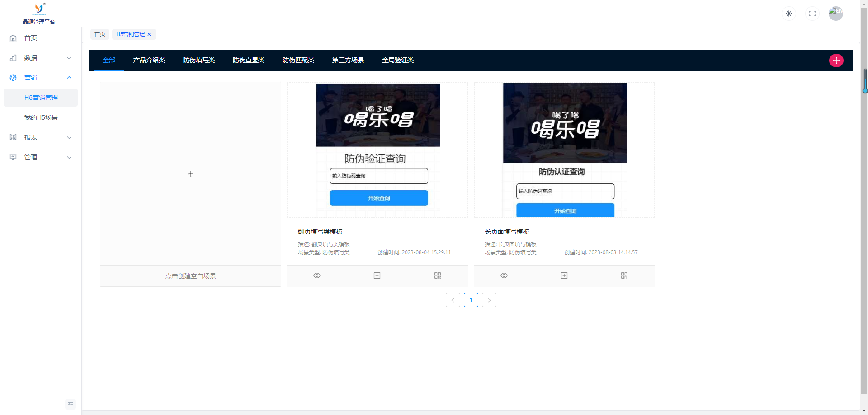The image size is (868, 415).
Task: Select page 1 in pagination
Action: [x=471, y=300]
